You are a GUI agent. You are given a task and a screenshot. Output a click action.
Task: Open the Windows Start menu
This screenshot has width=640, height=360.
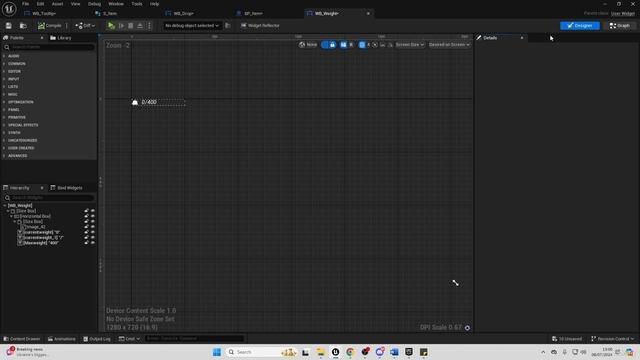tap(217, 352)
